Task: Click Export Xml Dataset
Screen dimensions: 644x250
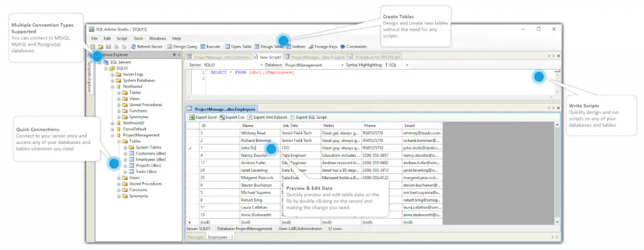Action: coord(267,117)
